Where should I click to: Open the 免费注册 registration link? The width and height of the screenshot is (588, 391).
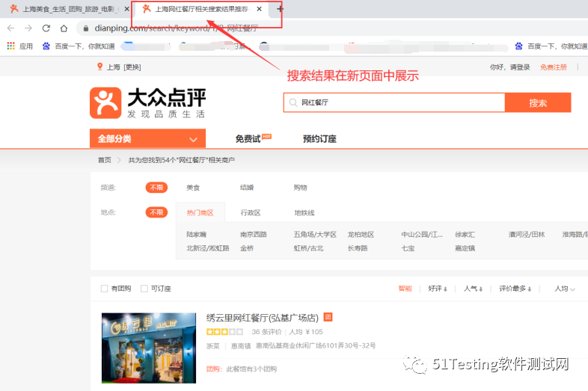553,67
